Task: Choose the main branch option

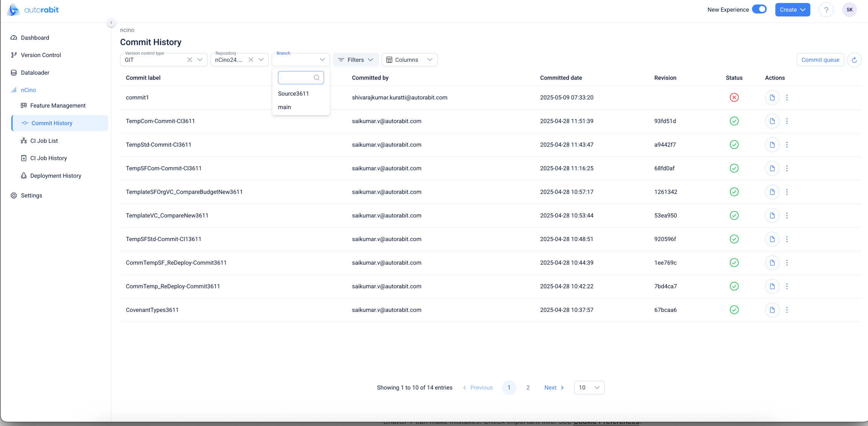Action: click(x=284, y=107)
